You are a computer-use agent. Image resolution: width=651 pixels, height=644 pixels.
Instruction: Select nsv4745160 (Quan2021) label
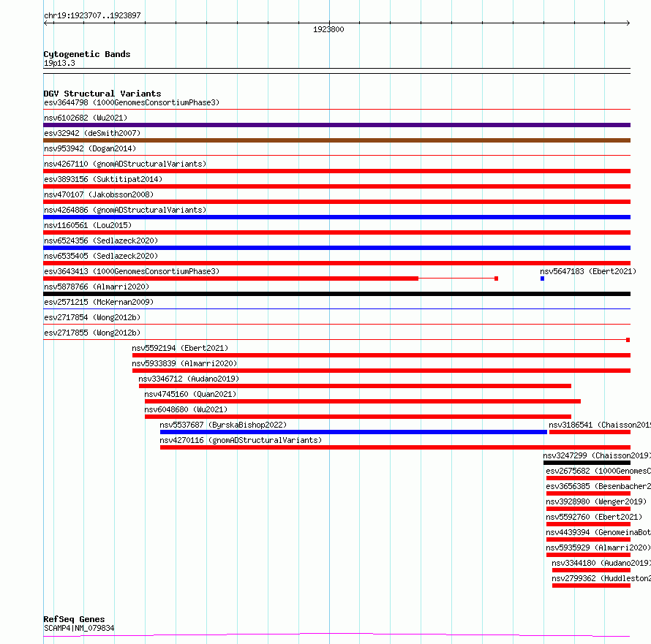pyautogui.click(x=190, y=394)
